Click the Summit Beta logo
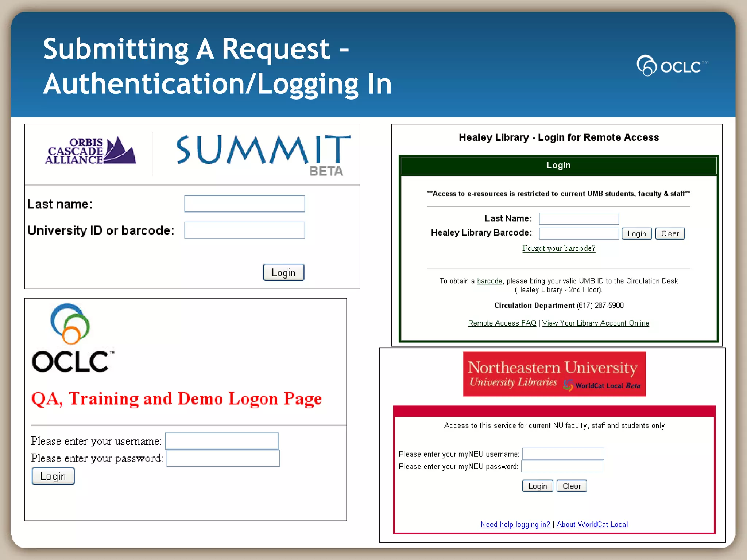The image size is (747, 560). coord(263,155)
